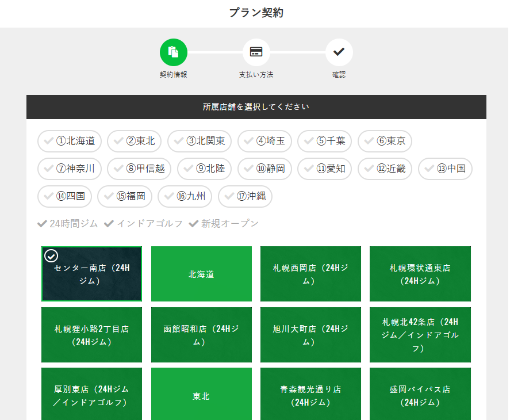
Task: Select the 札幌環状通東店（24Hジム） store
Action: pyautogui.click(x=420, y=274)
